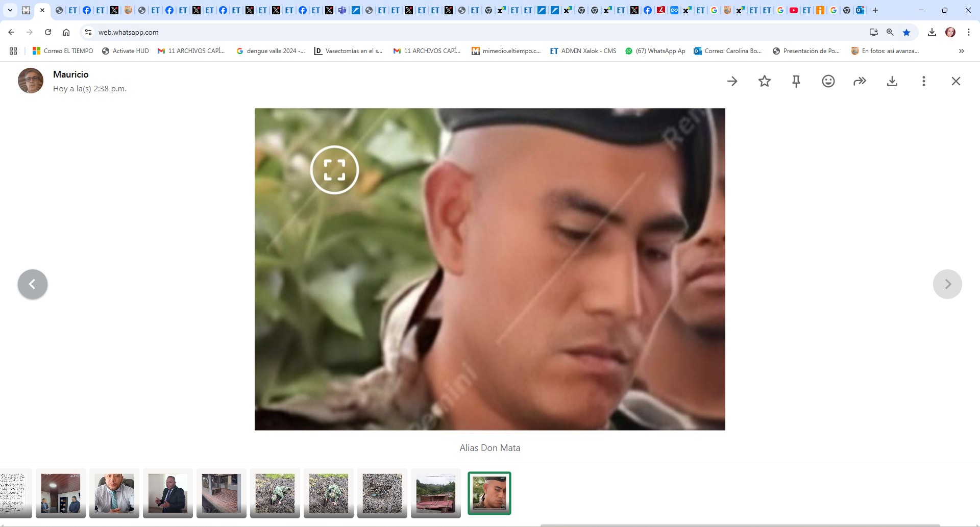
Task: Close the photo viewer with the X
Action: click(x=955, y=81)
